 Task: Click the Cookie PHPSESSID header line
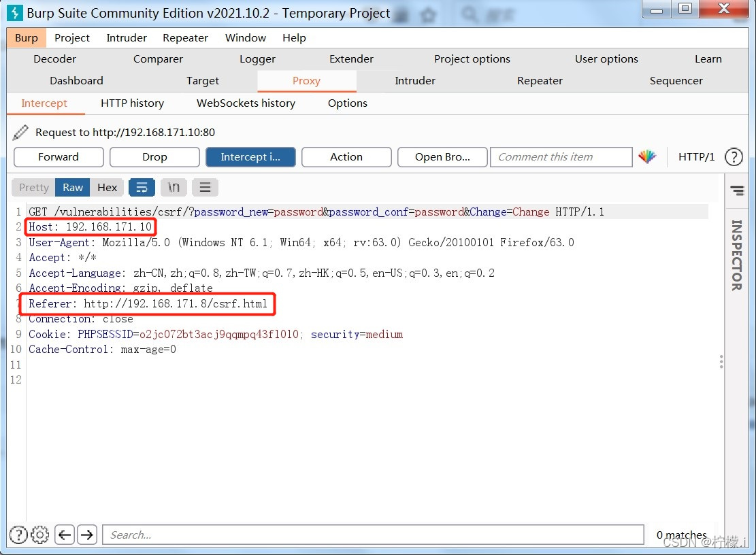216,334
